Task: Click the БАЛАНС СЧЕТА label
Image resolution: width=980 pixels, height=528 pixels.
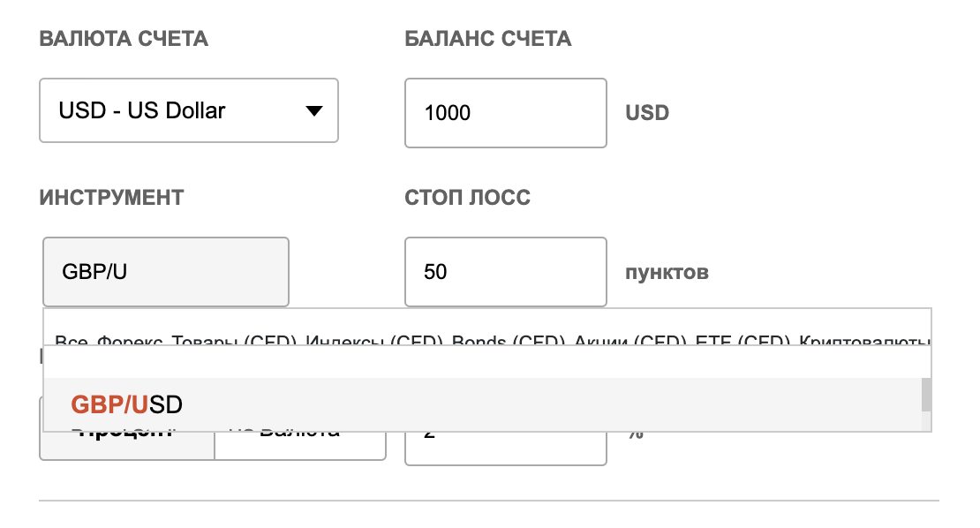Action: [487, 39]
